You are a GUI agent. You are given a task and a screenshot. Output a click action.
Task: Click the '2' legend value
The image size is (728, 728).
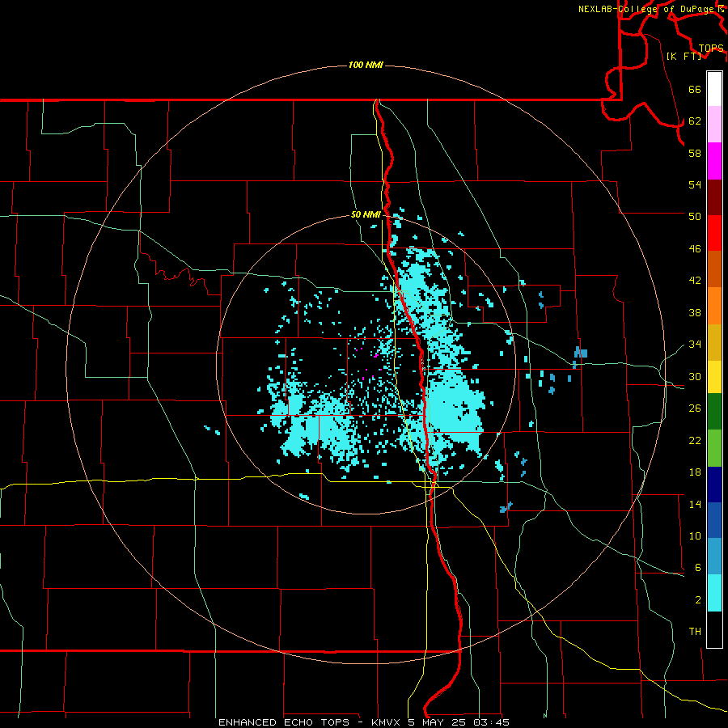point(697,600)
